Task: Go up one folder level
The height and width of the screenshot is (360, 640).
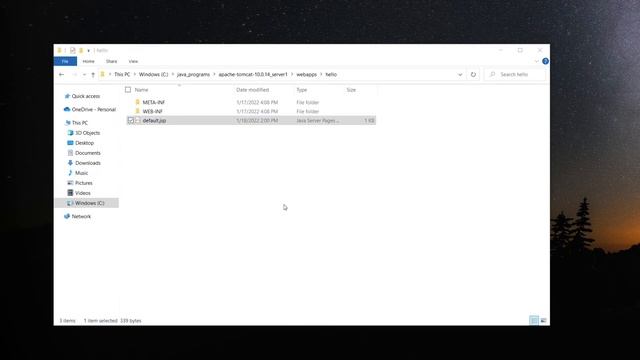Action: tap(93, 75)
